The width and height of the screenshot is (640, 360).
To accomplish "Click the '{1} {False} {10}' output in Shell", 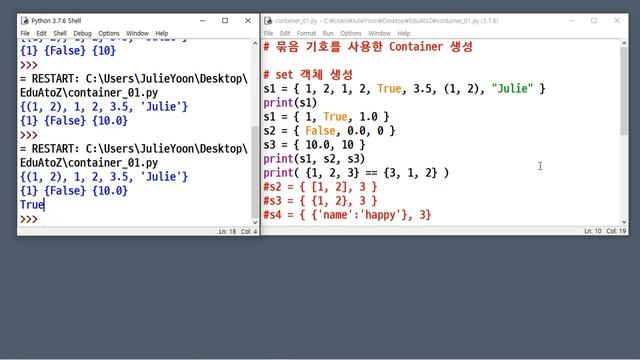I will 68,51.
